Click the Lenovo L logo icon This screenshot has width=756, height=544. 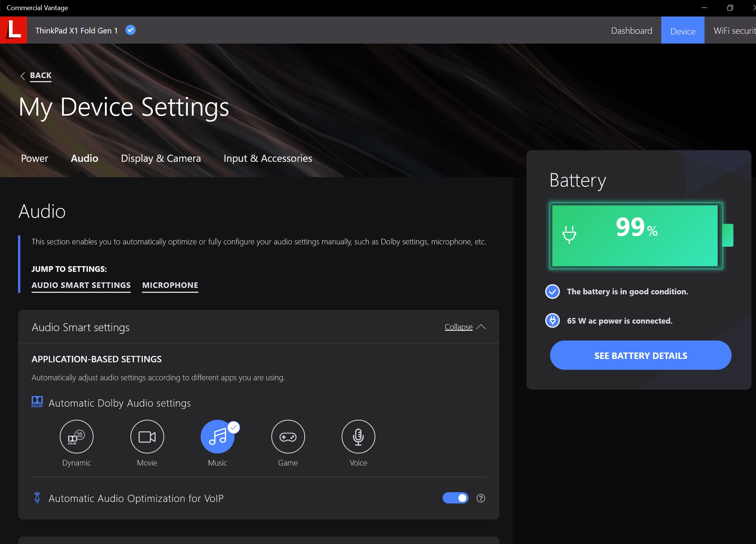click(14, 30)
